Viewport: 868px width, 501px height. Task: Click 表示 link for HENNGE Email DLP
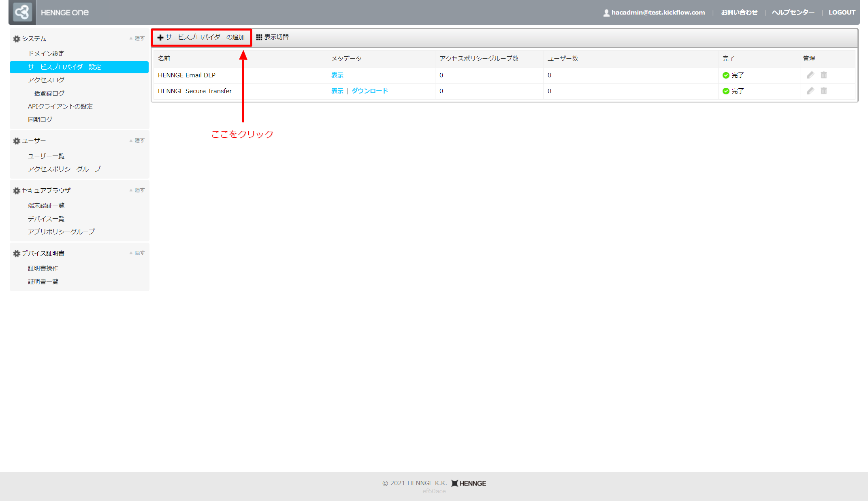(x=337, y=75)
